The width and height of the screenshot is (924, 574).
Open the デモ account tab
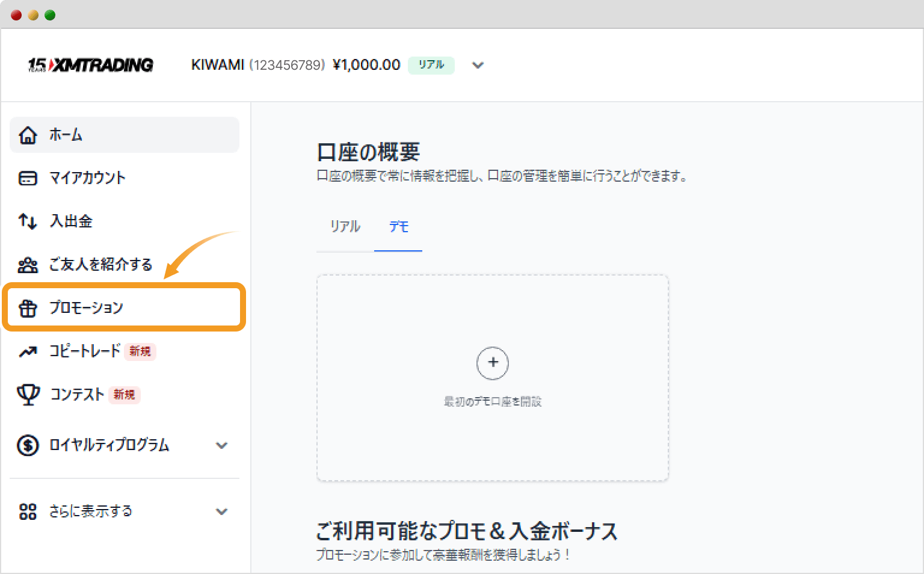398,227
